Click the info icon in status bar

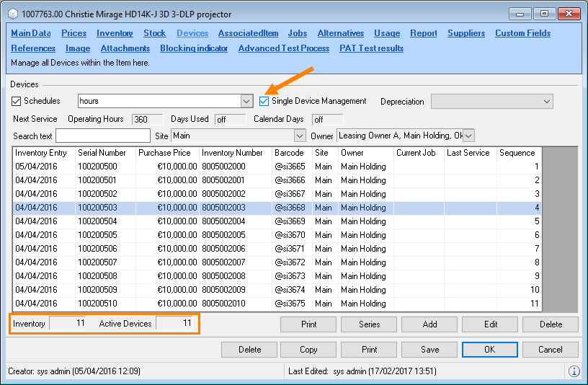pyautogui.click(x=574, y=371)
